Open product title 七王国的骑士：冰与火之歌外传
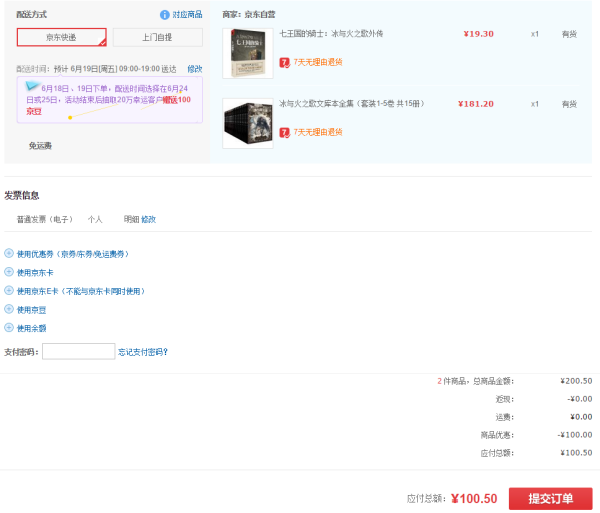The image size is (600, 513). coord(331,34)
